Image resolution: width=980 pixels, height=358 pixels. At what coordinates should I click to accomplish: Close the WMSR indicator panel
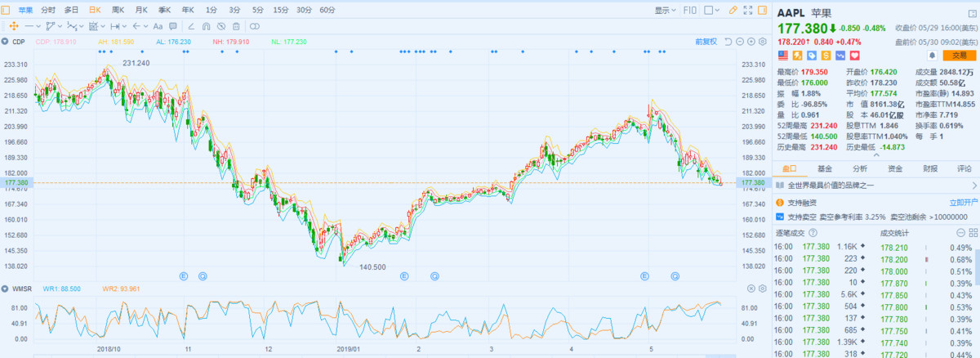click(x=751, y=289)
